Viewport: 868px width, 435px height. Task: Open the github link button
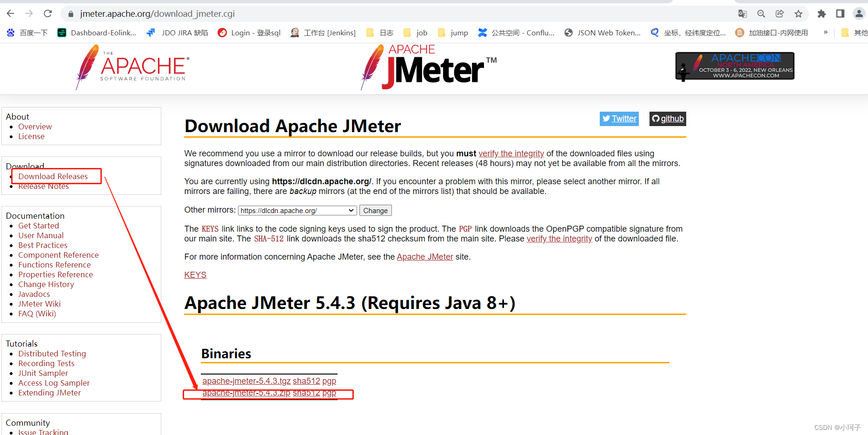pyautogui.click(x=668, y=119)
